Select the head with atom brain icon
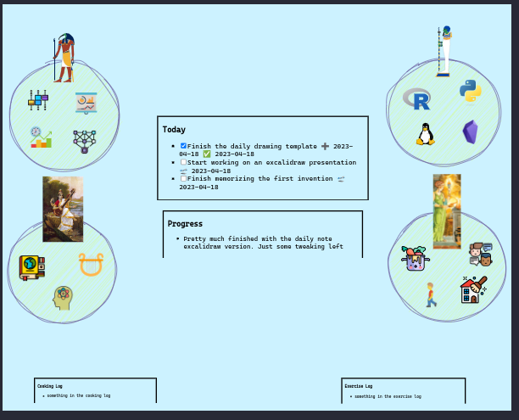This screenshot has height=420, width=519. click(x=63, y=298)
